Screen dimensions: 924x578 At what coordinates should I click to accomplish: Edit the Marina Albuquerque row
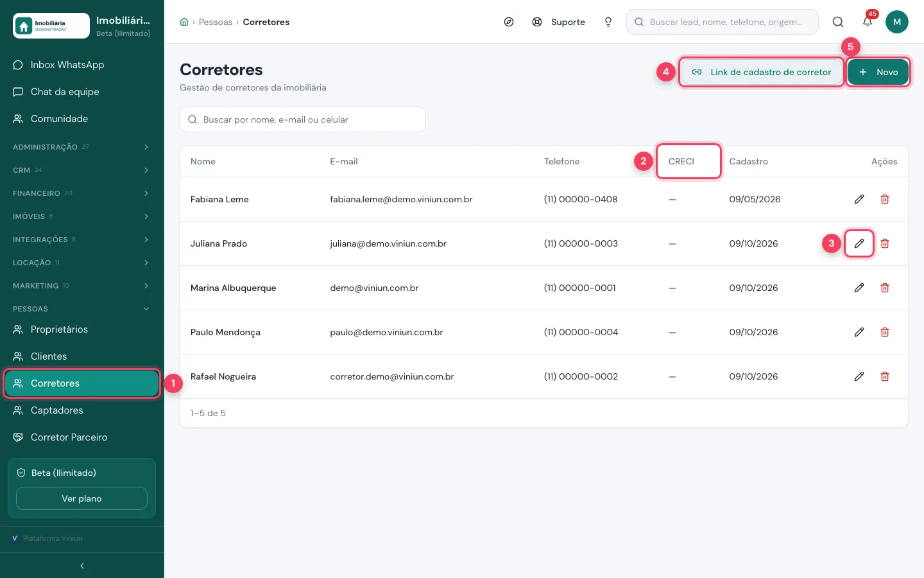(859, 288)
